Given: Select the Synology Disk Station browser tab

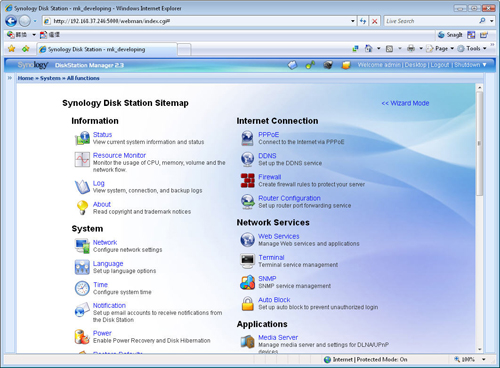Looking at the screenshot, I should coord(107,49).
